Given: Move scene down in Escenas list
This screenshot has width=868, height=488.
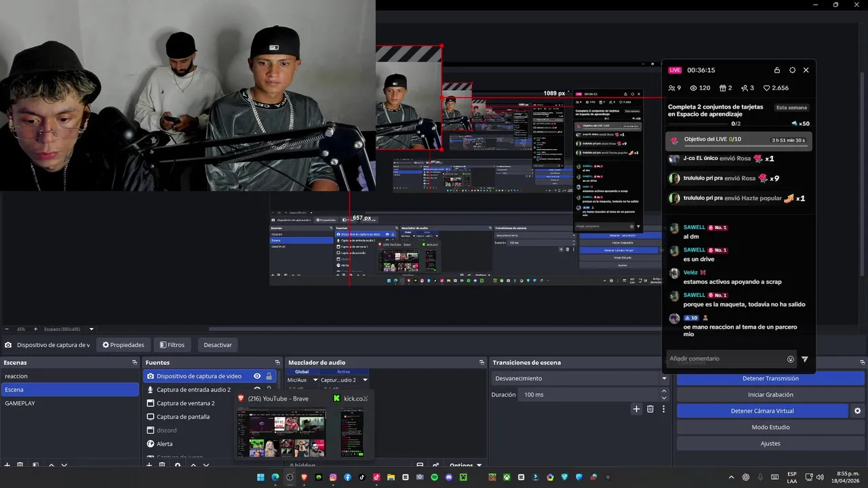Looking at the screenshot, I should [x=64, y=465].
